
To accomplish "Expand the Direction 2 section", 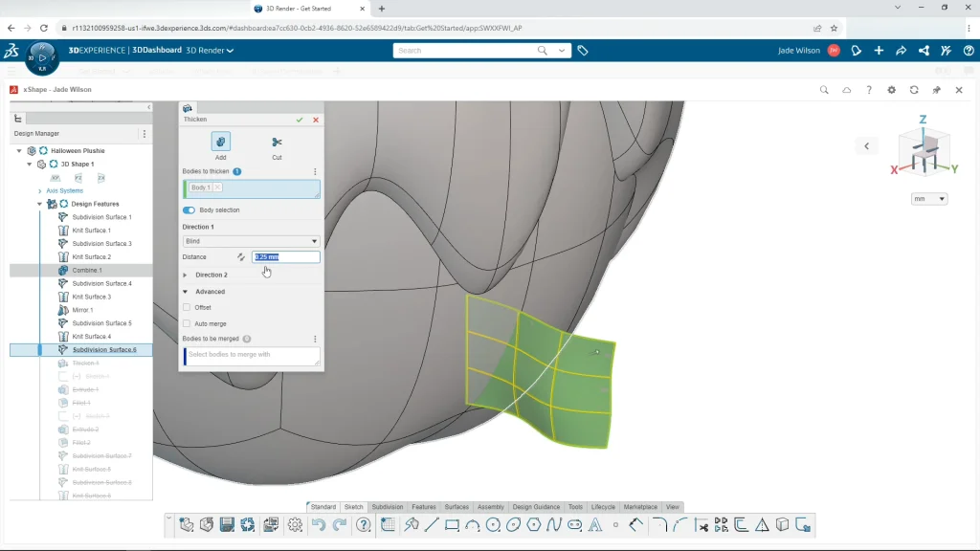I will pos(186,275).
